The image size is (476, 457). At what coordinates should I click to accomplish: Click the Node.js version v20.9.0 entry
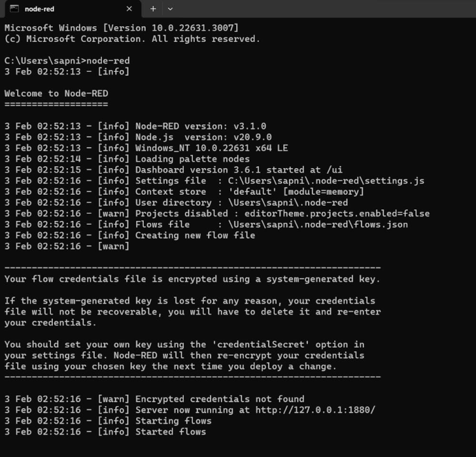[204, 137]
